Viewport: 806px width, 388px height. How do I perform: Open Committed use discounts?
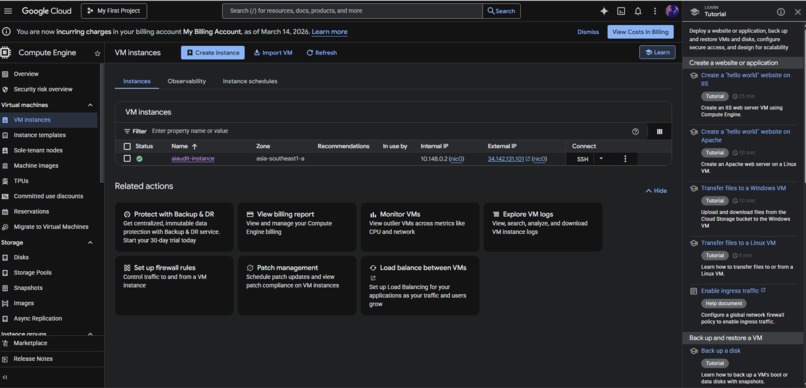pos(49,196)
